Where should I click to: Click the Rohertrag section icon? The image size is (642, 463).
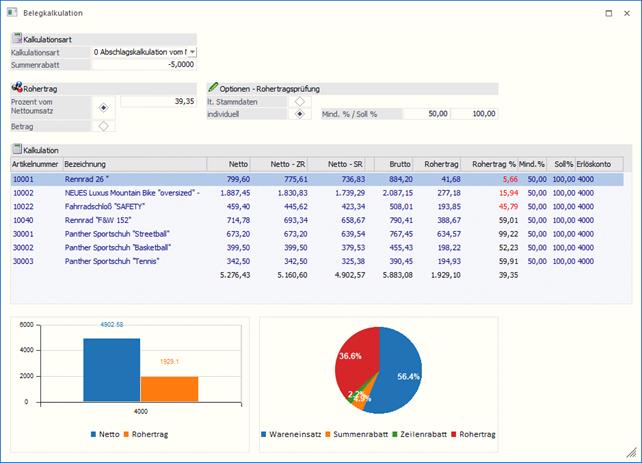[x=16, y=89]
